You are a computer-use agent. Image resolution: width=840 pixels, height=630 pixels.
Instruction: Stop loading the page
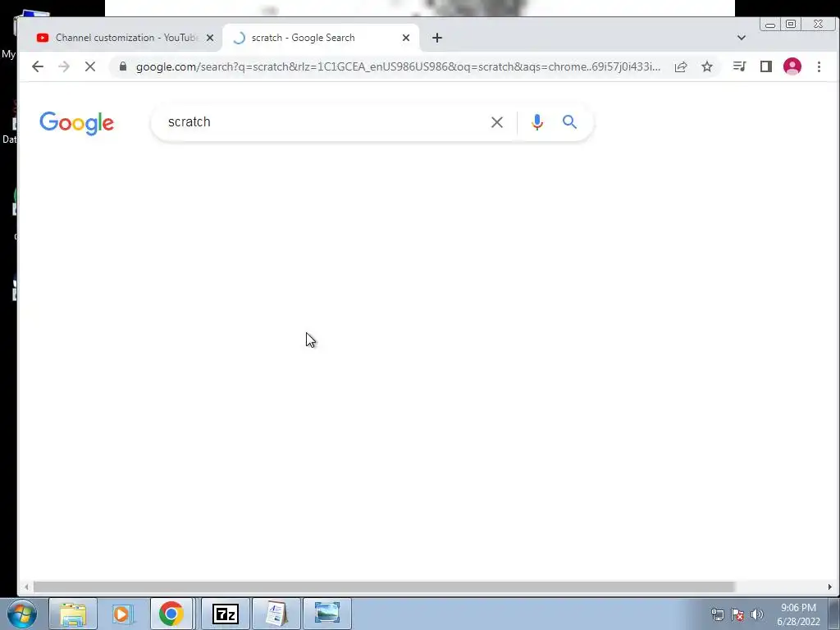(90, 66)
